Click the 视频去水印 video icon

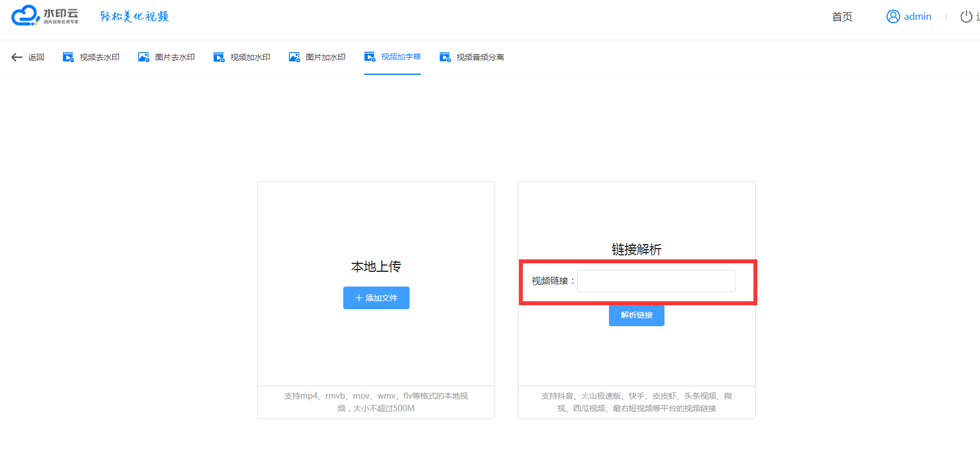click(68, 57)
